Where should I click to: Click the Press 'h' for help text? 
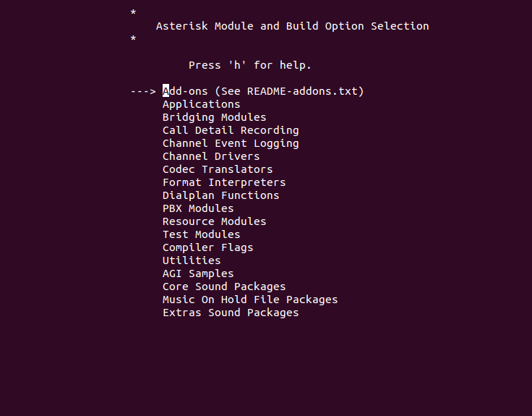(x=249, y=65)
